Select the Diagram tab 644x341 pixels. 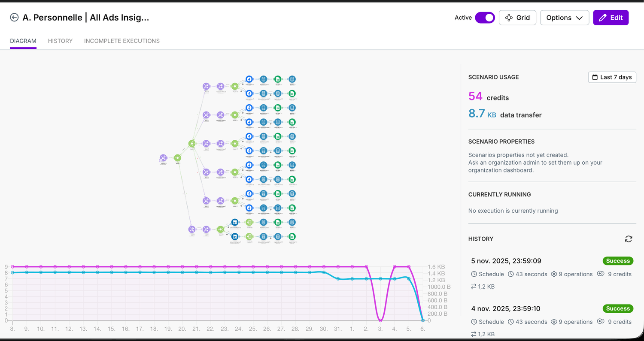pyautogui.click(x=23, y=41)
